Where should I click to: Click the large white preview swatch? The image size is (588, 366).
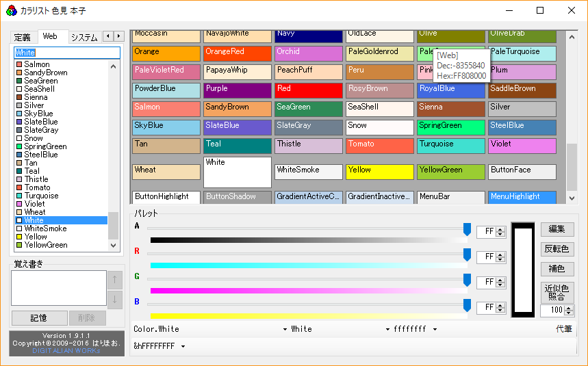pos(523,270)
